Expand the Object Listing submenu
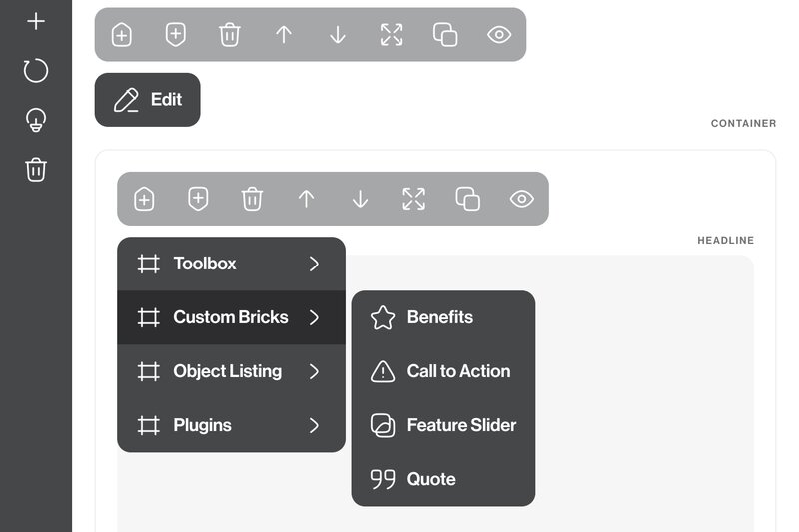This screenshot has height=532, width=799. (231, 371)
